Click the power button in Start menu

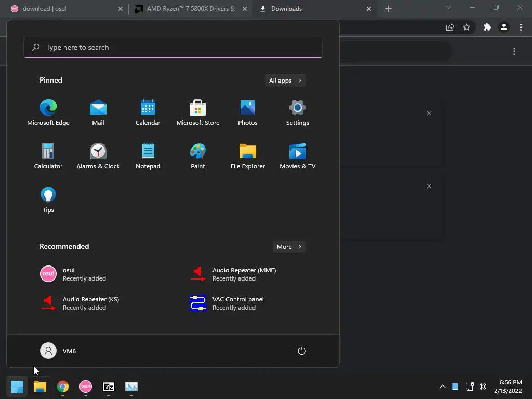pos(302,351)
